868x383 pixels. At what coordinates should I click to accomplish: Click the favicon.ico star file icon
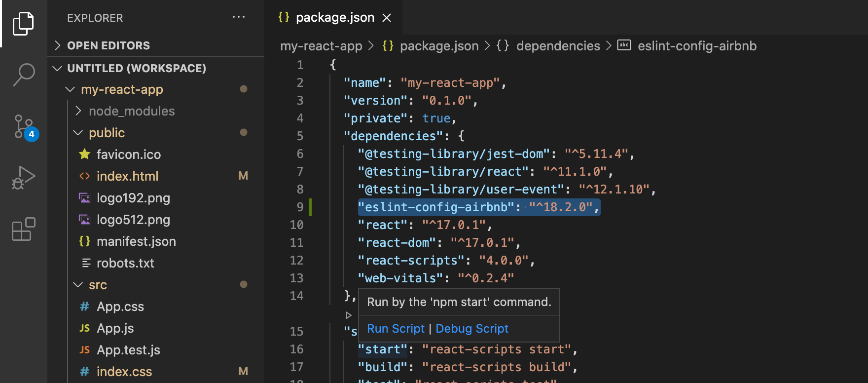point(85,154)
